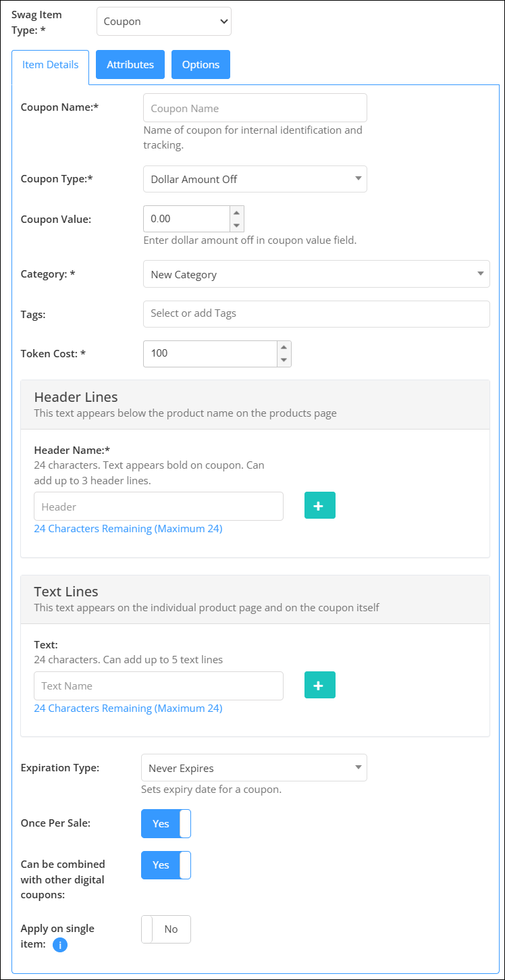Open the Options tab
The width and height of the screenshot is (505, 980).
(x=201, y=65)
